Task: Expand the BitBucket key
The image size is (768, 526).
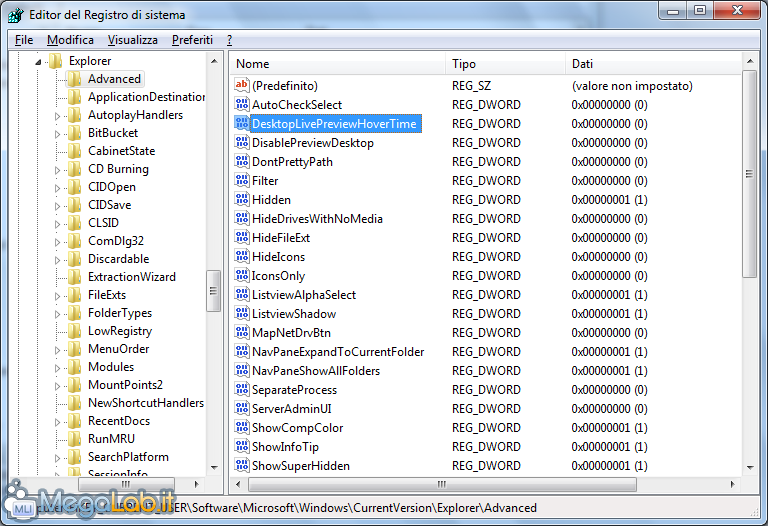Action: point(57,134)
